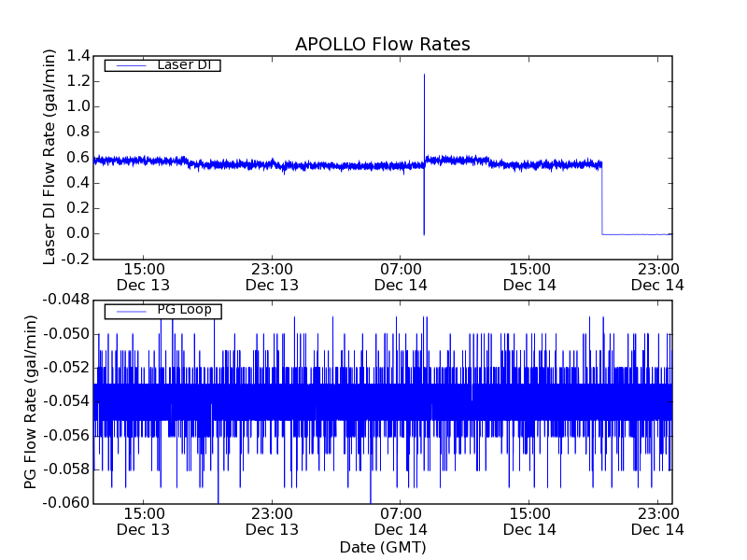This screenshot has height=560, width=747.
Task: Click "15:00 Dec 13" under the PG Loop chart
Action: [x=144, y=522]
